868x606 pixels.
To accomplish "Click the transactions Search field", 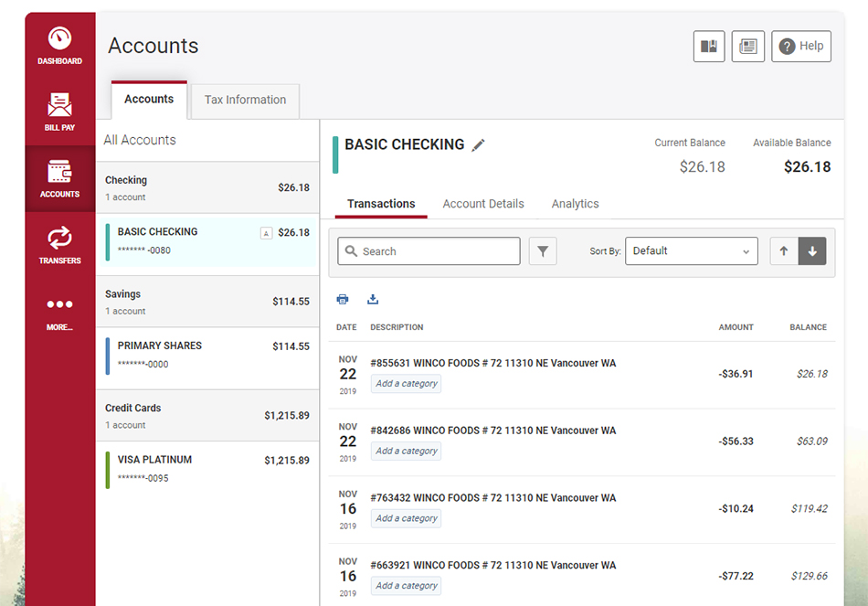I will click(429, 251).
